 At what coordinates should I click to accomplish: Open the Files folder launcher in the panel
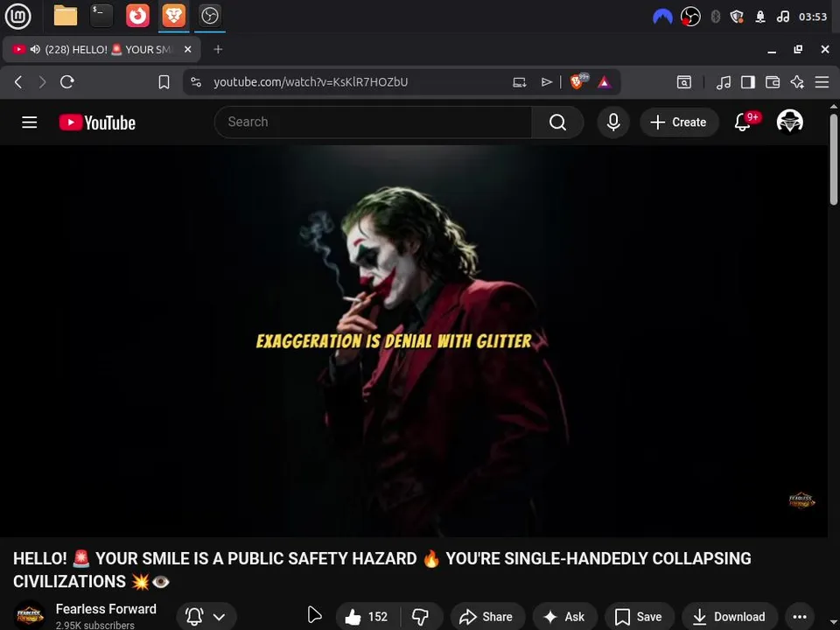(x=66, y=16)
